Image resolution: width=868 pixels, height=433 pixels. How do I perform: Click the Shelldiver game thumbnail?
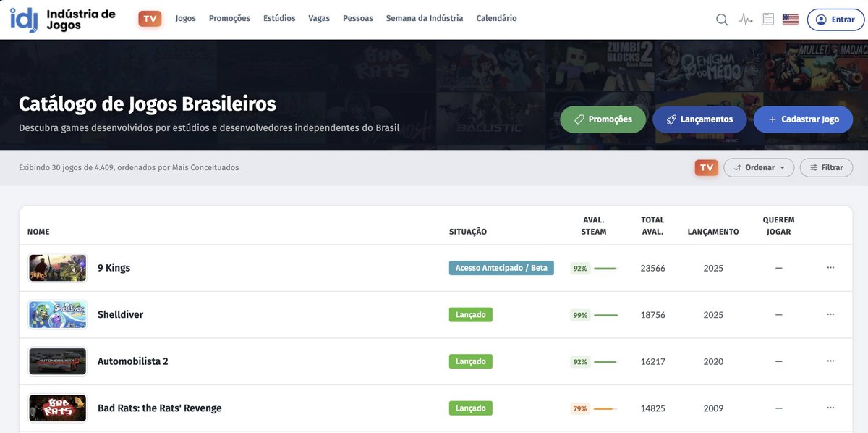click(x=58, y=314)
